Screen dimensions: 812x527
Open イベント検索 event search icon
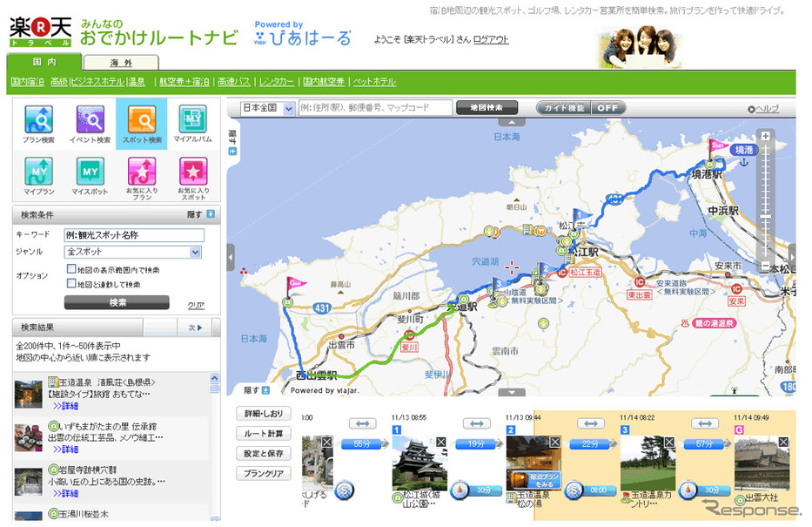(91, 124)
